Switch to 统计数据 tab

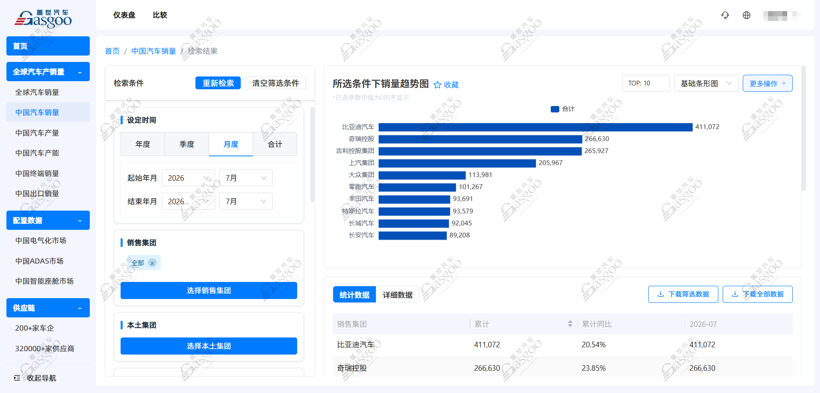(x=355, y=294)
